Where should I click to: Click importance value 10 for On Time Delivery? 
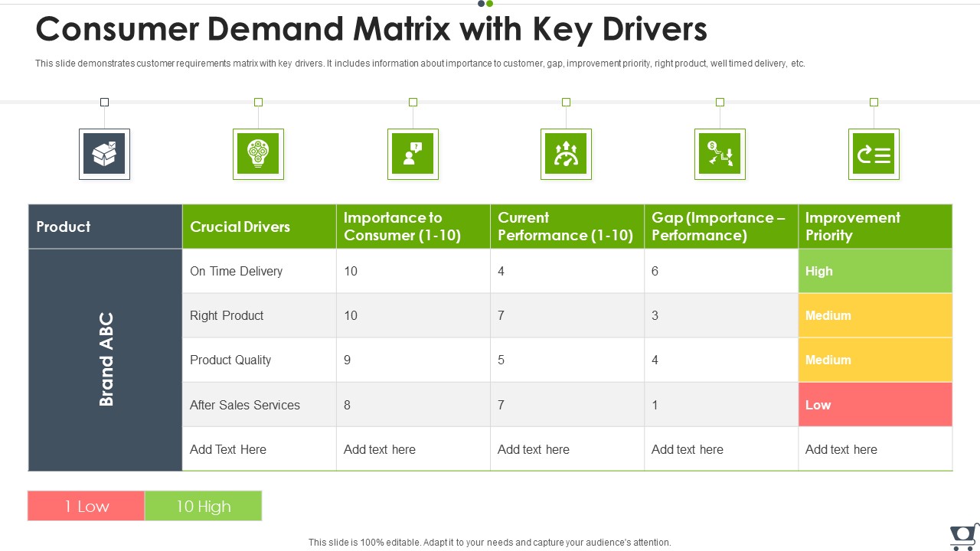[x=413, y=271]
